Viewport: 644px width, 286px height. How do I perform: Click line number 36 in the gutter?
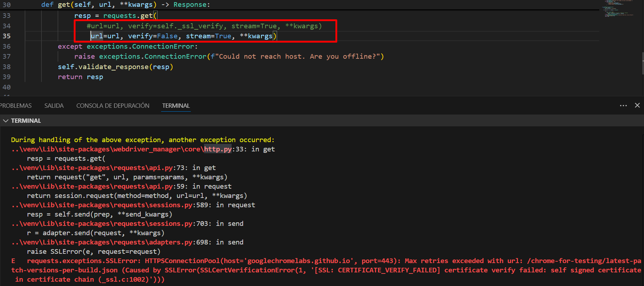coord(7,47)
